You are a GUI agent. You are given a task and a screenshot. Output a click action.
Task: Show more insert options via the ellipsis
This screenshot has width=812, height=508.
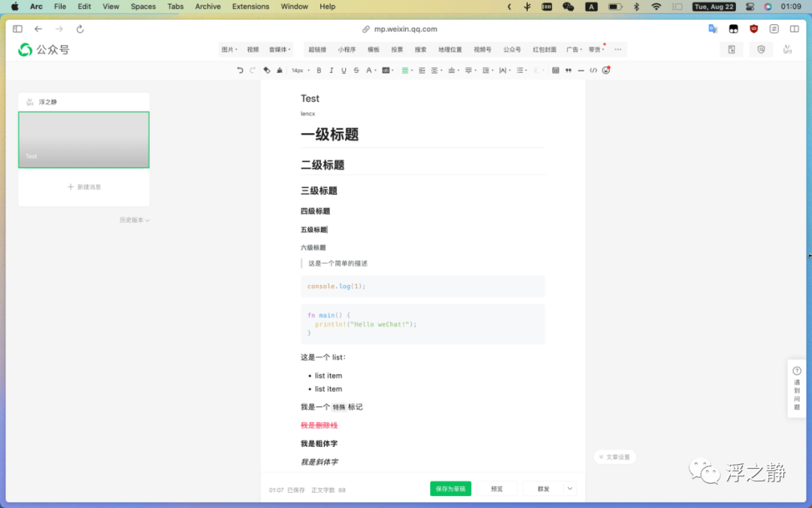tap(618, 50)
